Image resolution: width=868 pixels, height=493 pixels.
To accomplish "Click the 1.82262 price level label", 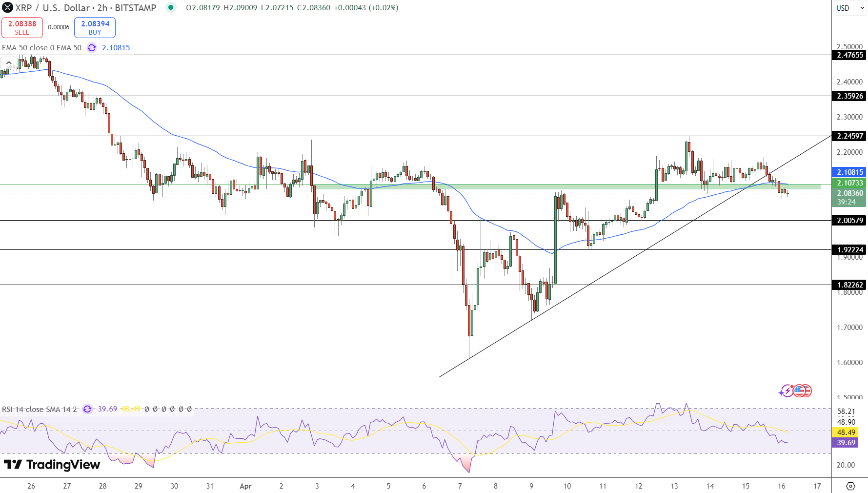I will [850, 285].
